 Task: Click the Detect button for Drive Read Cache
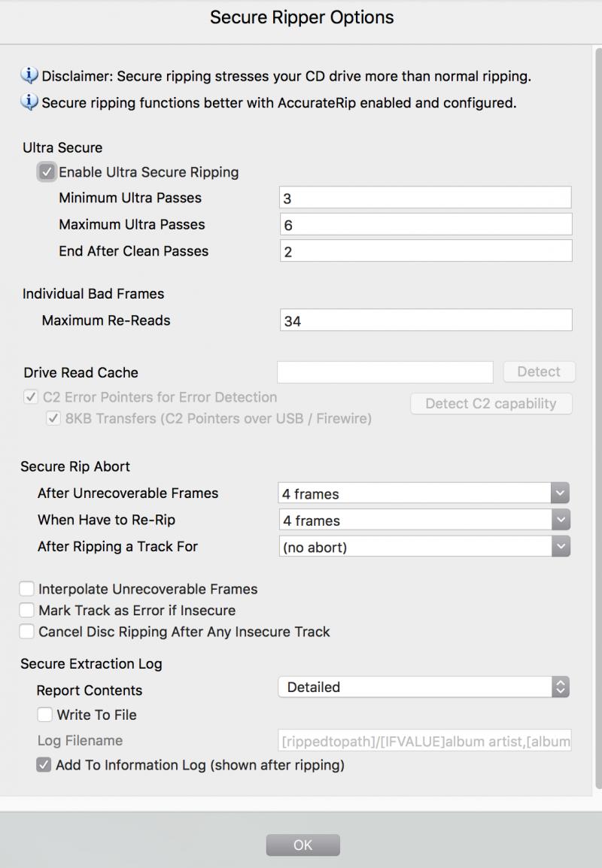pos(538,372)
